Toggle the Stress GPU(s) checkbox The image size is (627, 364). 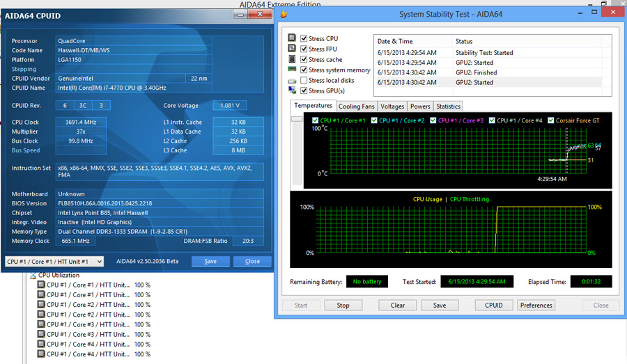pyautogui.click(x=304, y=90)
